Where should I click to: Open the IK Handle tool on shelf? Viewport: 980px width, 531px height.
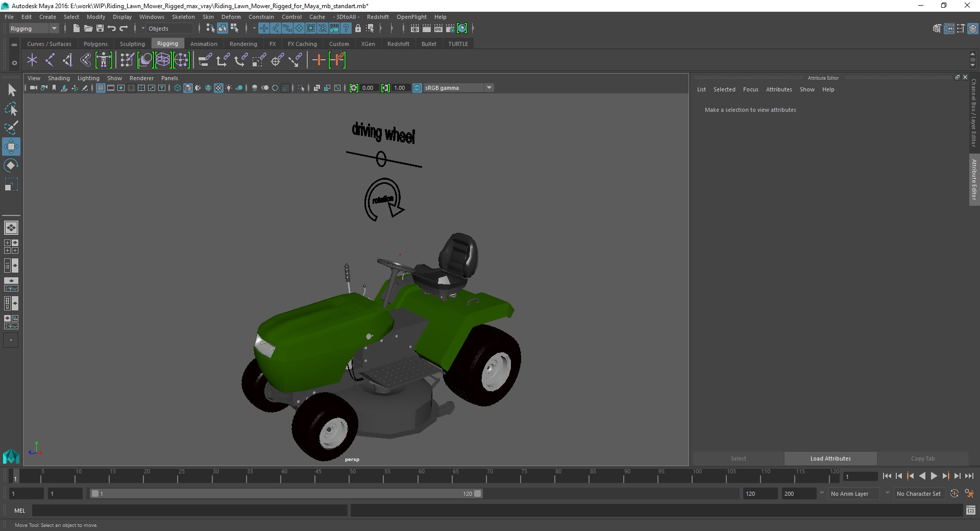point(68,60)
